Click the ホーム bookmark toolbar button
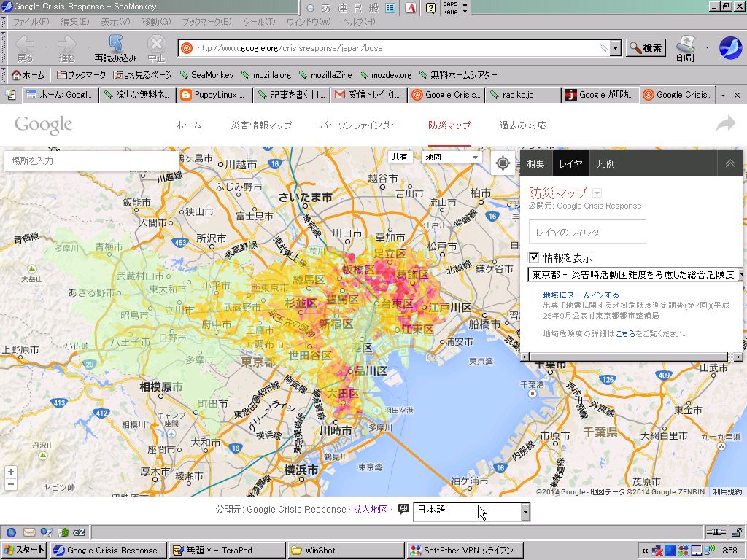The height and width of the screenshot is (560, 747). [x=28, y=75]
